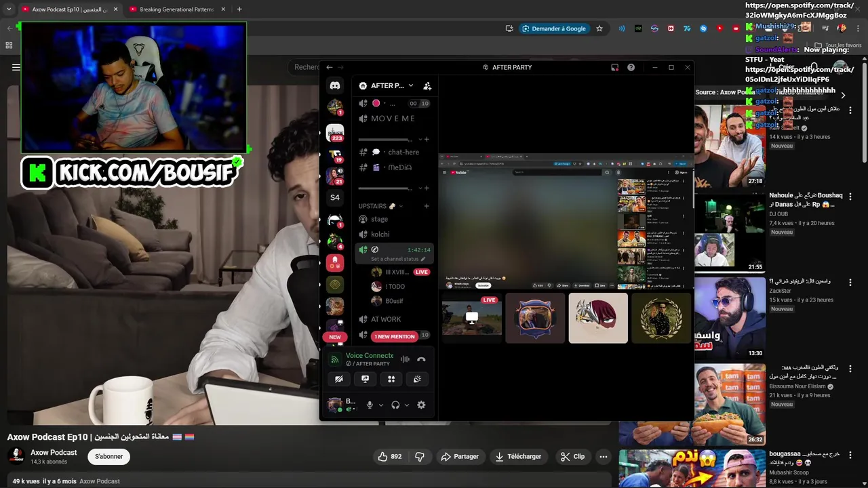The image size is (868, 488).
Task: Click Demander à Google button
Action: [554, 28]
